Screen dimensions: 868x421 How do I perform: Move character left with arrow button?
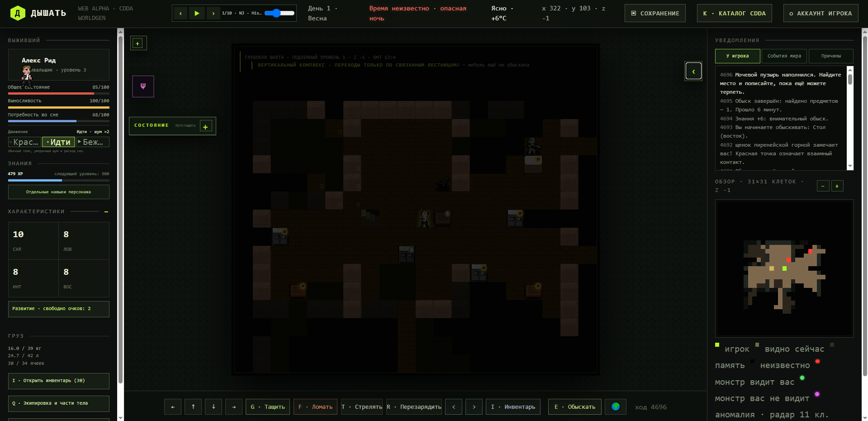coord(173,407)
